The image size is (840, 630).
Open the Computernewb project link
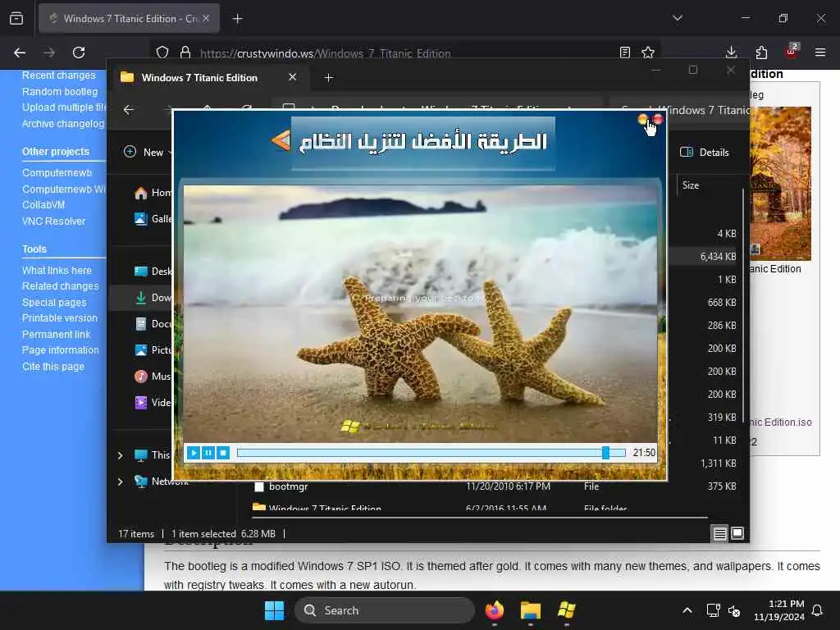coord(57,173)
